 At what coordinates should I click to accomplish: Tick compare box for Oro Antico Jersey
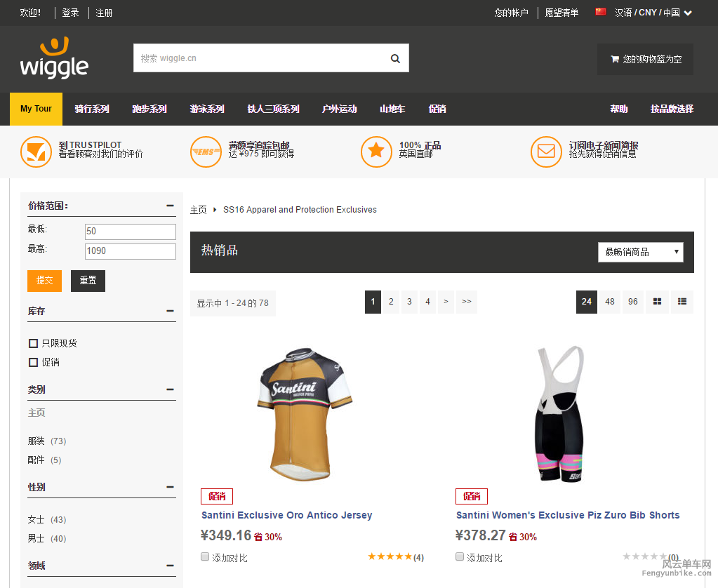click(x=205, y=557)
